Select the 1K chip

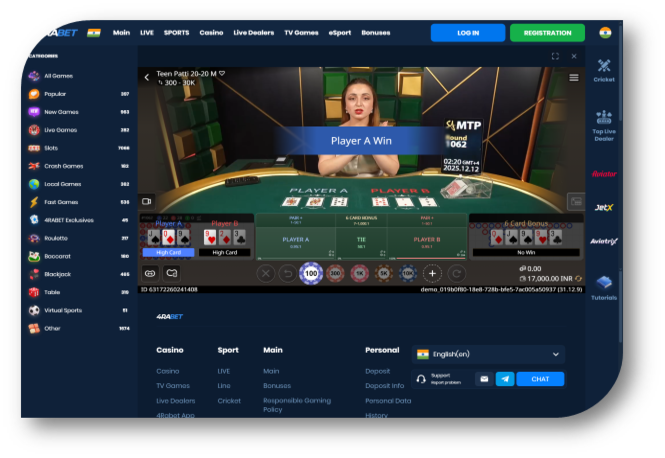359,274
